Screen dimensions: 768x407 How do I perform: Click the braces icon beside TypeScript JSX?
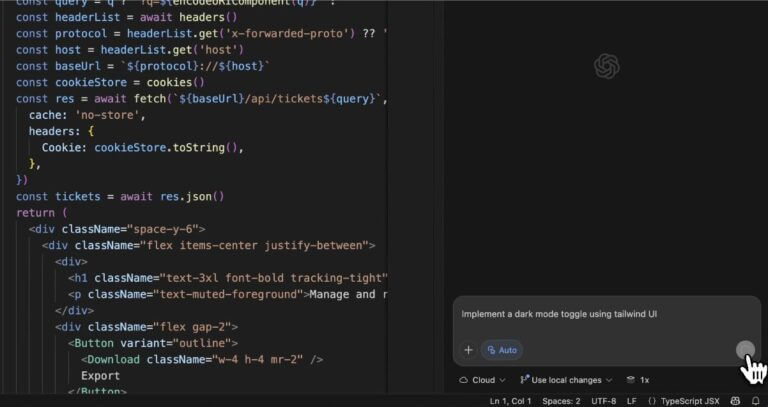coord(652,401)
